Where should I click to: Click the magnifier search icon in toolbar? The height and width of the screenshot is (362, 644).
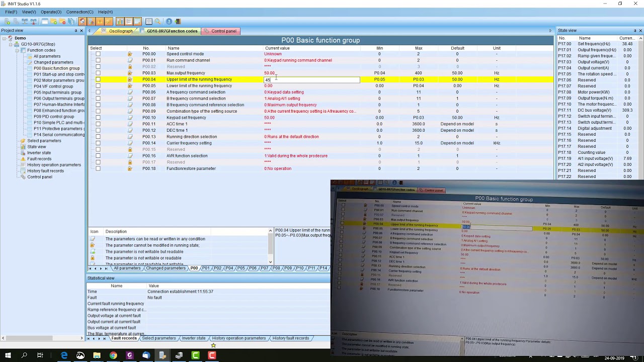157,21
